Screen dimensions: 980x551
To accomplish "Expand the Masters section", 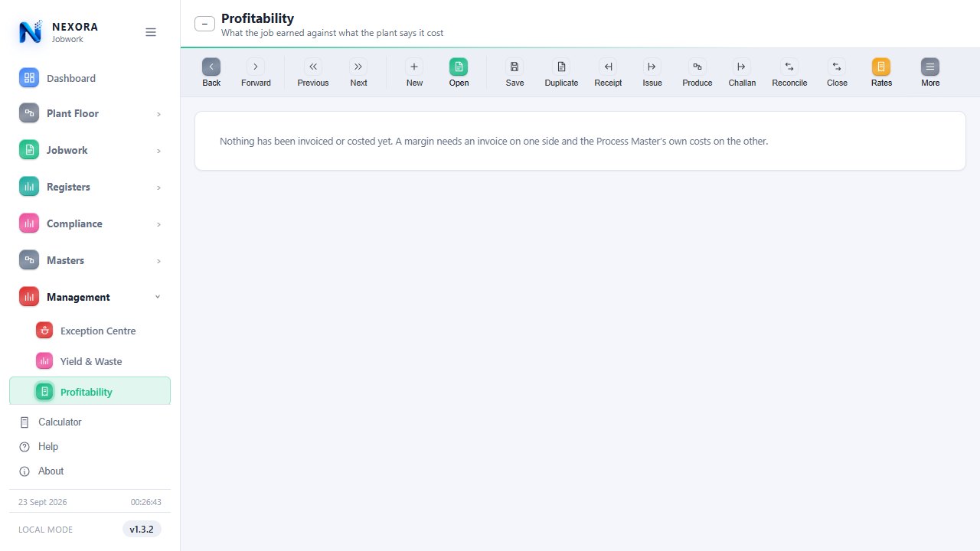I will point(90,260).
